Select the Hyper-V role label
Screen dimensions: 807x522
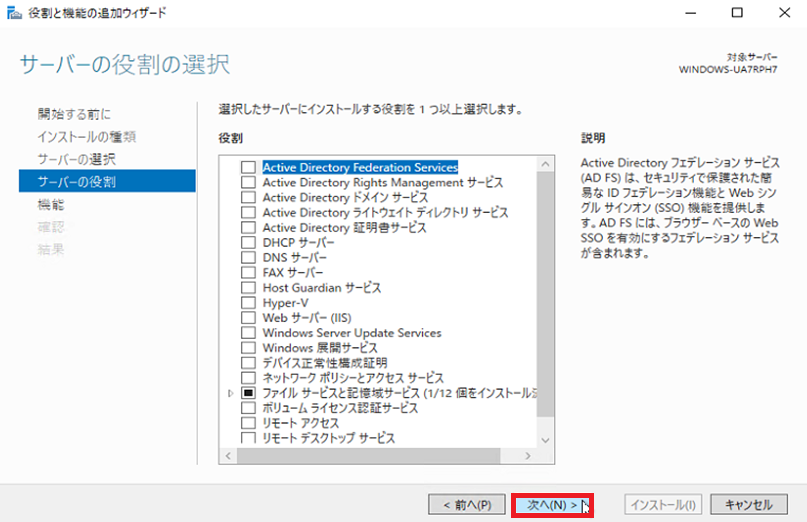tap(285, 303)
